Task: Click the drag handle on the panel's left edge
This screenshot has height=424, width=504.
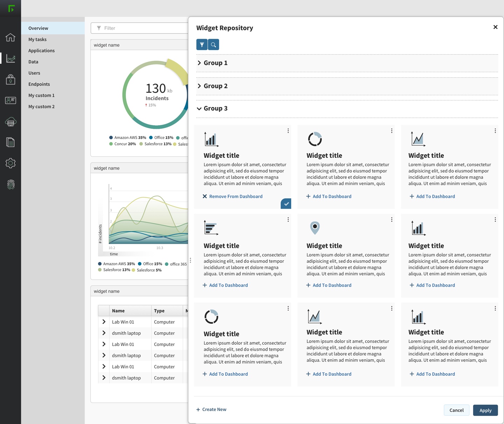Action: click(190, 260)
